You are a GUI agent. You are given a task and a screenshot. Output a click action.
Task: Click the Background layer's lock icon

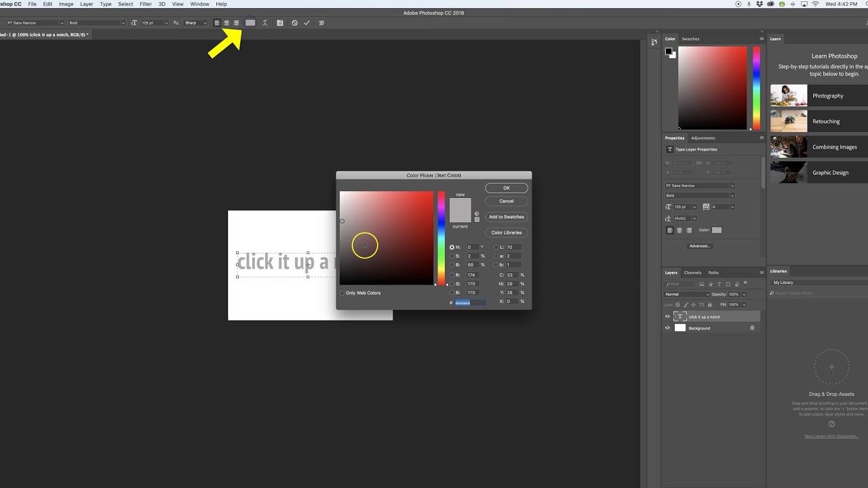click(x=752, y=328)
